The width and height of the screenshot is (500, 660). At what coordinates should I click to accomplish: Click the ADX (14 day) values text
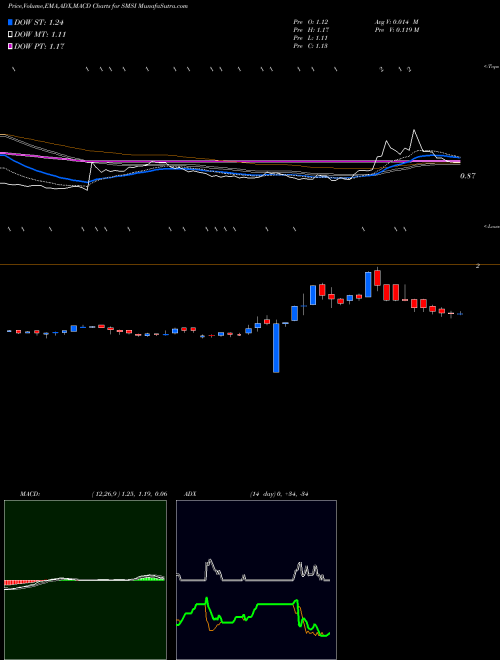click(x=279, y=494)
